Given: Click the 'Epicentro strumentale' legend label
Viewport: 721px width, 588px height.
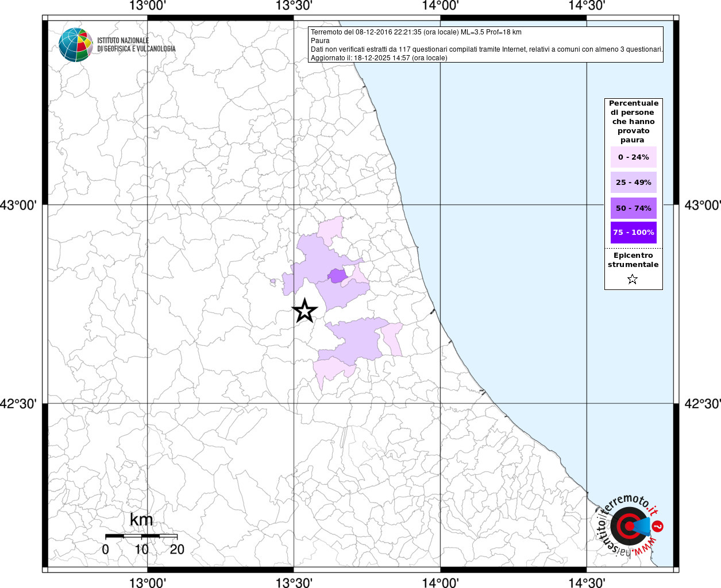Looking at the screenshot, I should coord(633,260).
